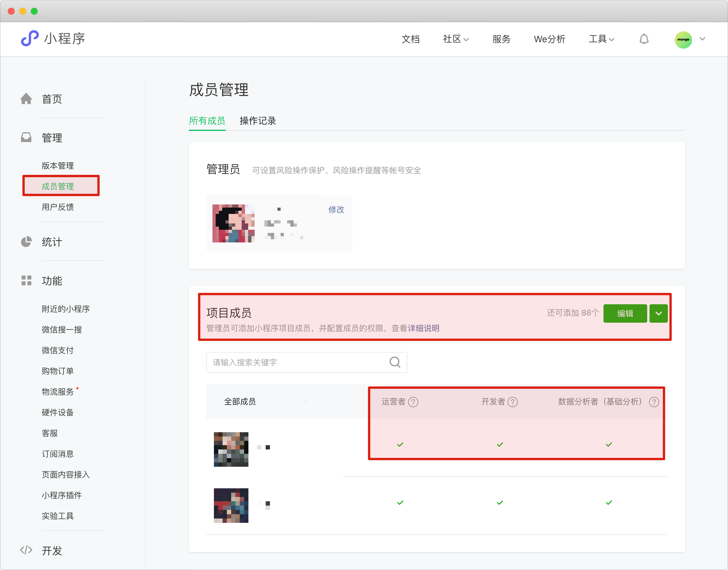Open the 详细说明 link
Viewport: 728px width, 570px height.
pyautogui.click(x=424, y=328)
